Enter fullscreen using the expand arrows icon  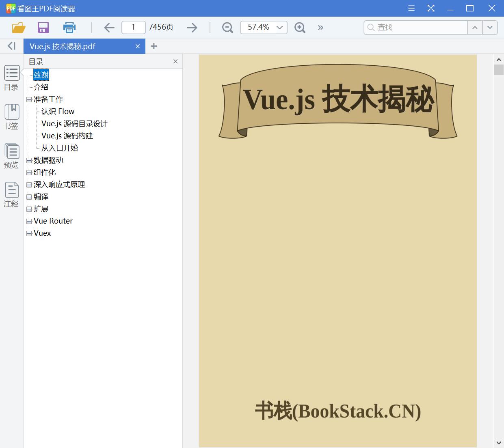pos(431,8)
